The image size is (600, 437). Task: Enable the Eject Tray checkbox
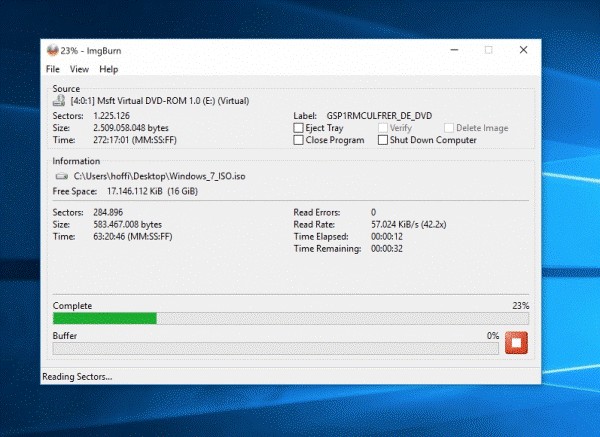(x=298, y=128)
